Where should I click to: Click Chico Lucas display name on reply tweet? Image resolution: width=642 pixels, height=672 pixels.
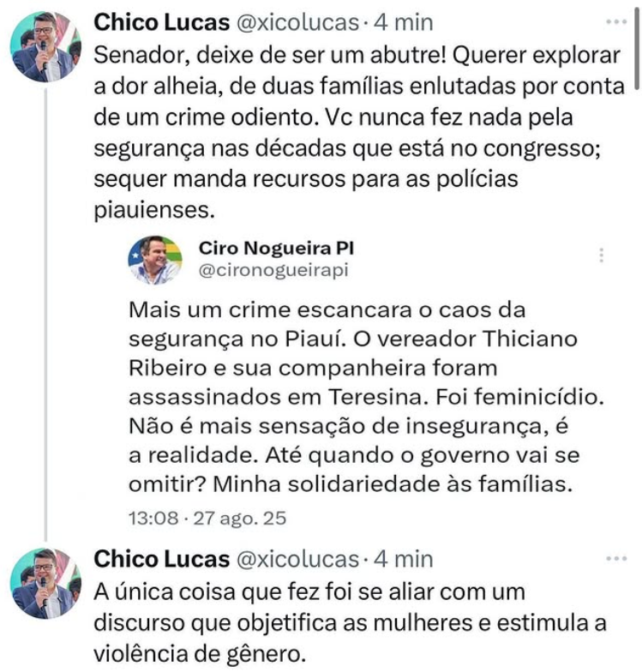pyautogui.click(x=160, y=559)
